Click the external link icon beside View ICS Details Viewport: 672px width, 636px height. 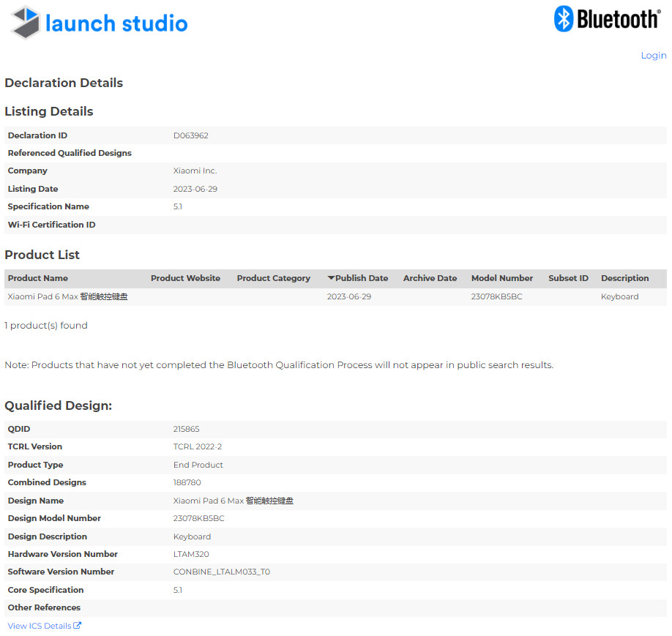(78, 626)
